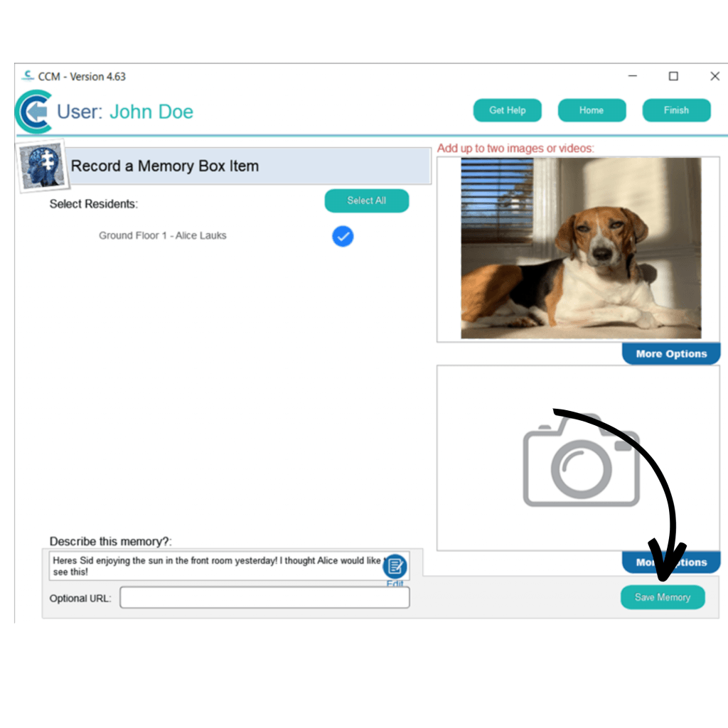Click the Optional URL input field

click(264, 598)
